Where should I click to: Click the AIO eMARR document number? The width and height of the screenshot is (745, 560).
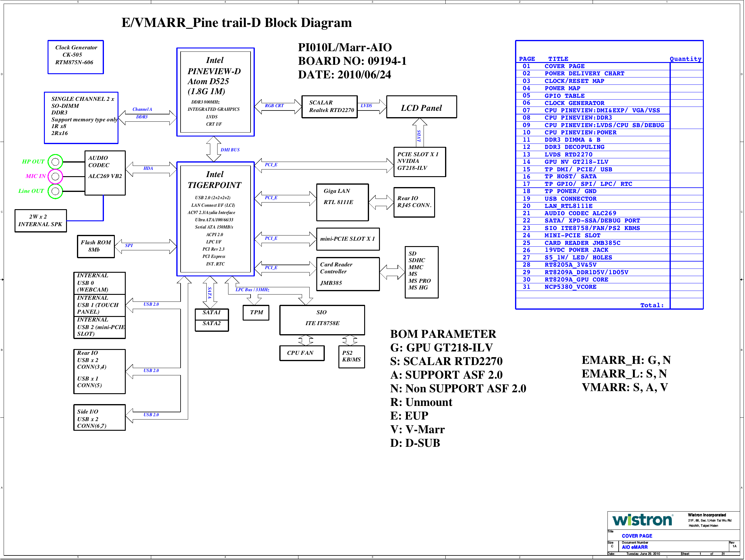[x=634, y=547]
